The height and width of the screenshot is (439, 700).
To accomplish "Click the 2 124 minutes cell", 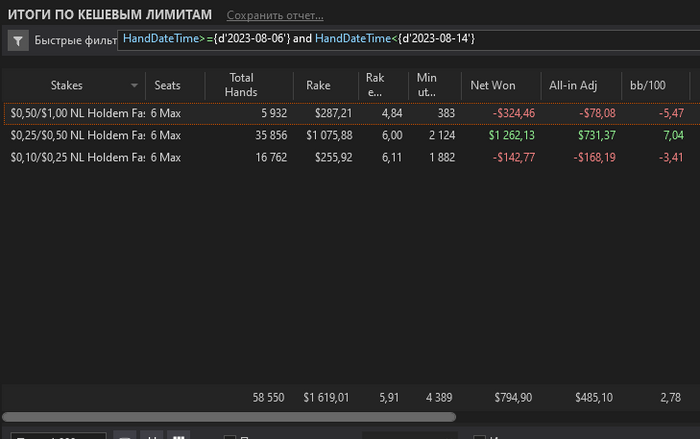I will click(x=442, y=135).
